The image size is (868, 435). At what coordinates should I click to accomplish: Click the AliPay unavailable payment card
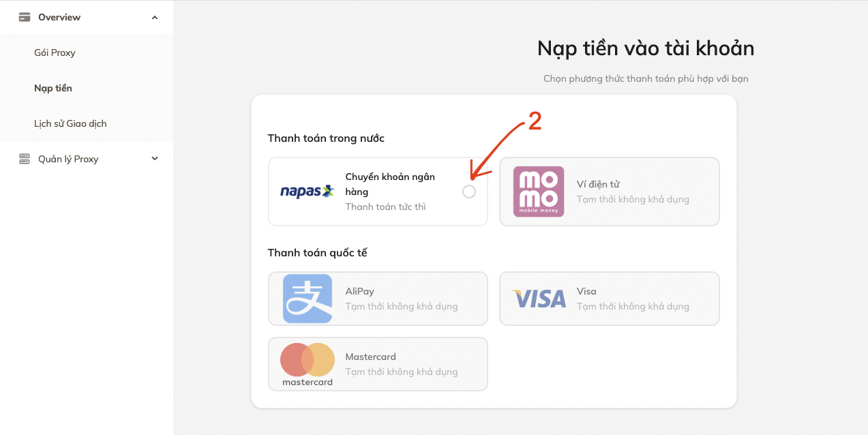378,299
